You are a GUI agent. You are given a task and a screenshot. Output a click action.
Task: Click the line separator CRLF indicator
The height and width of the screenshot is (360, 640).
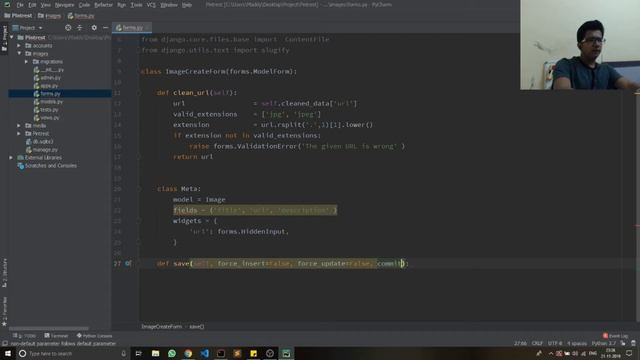(537, 344)
